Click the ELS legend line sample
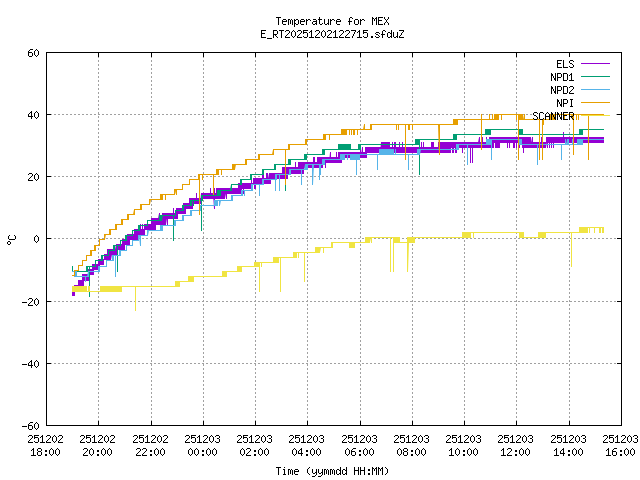 point(594,63)
